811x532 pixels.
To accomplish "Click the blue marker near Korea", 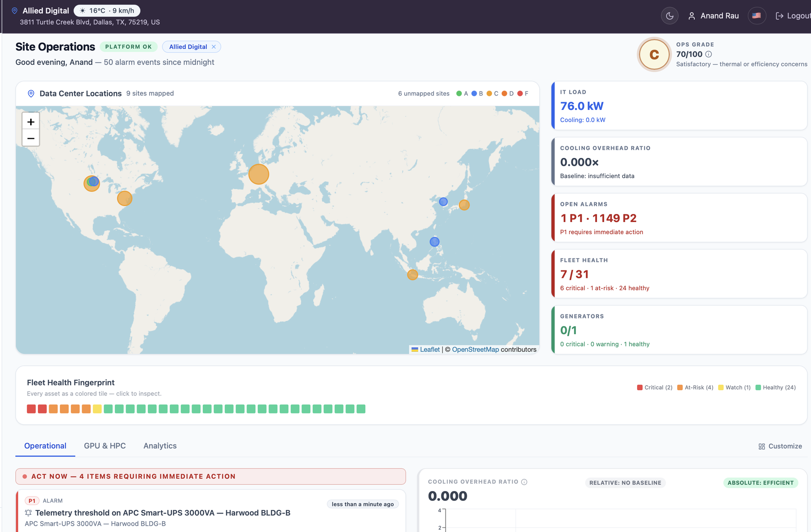I will [443, 202].
